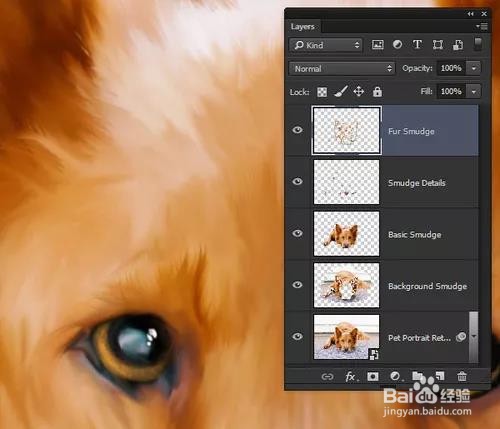Viewport: 500px width, 429px height.
Task: Hide the Smudge Details layer
Action: pyautogui.click(x=297, y=181)
